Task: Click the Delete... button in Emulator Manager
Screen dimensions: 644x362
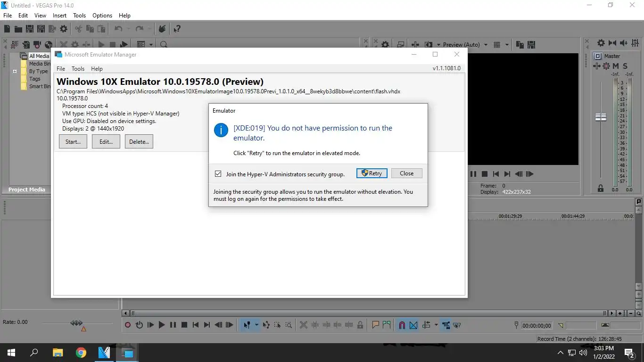Action: click(x=139, y=141)
